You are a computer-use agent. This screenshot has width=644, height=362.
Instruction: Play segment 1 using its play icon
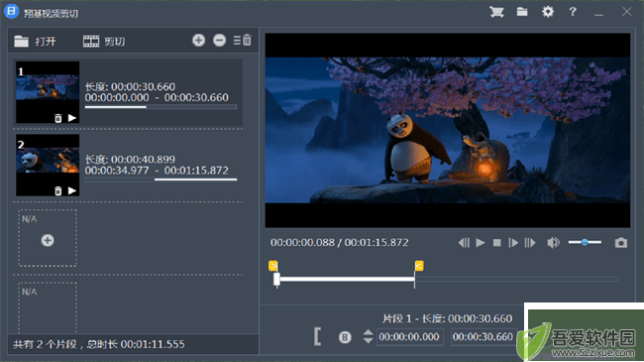point(72,118)
